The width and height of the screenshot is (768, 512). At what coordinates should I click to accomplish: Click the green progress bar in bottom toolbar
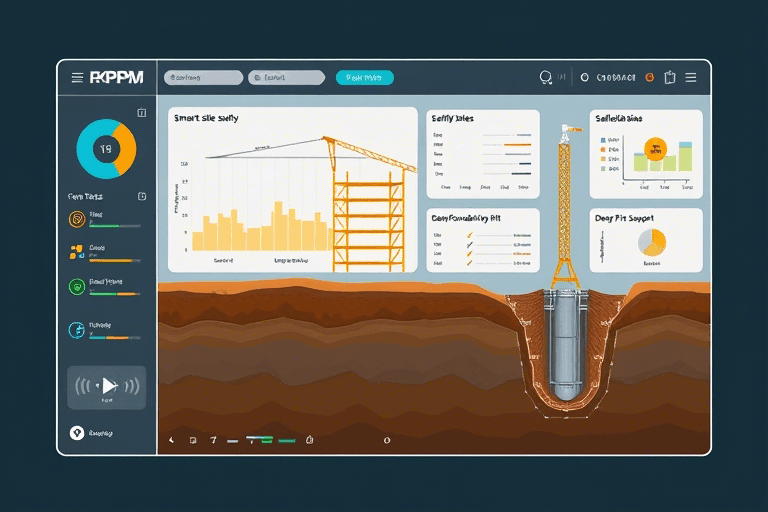pos(287,440)
